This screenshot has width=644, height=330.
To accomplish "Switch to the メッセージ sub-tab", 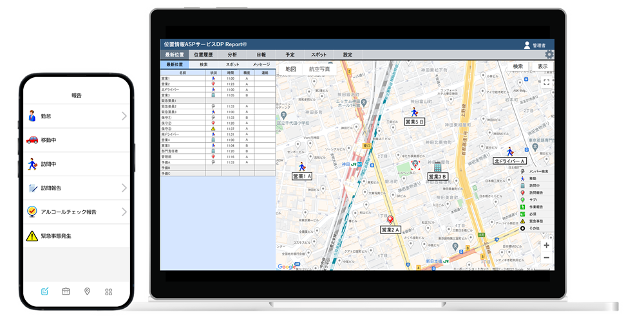I will click(x=261, y=64).
